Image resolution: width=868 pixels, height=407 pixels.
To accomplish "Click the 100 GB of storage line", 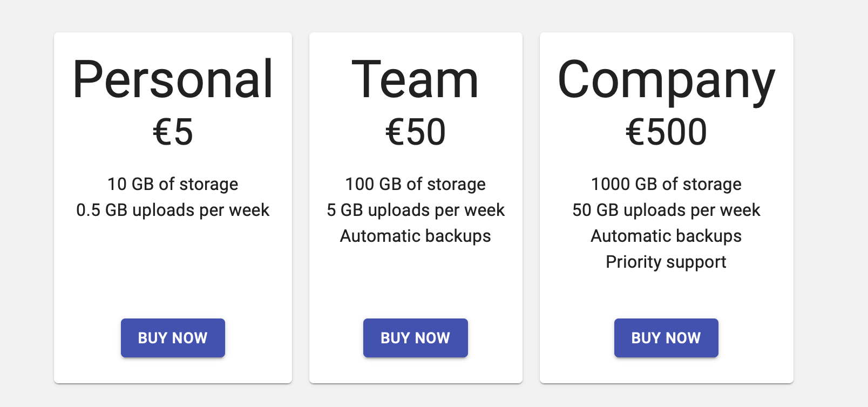I will pos(416,184).
